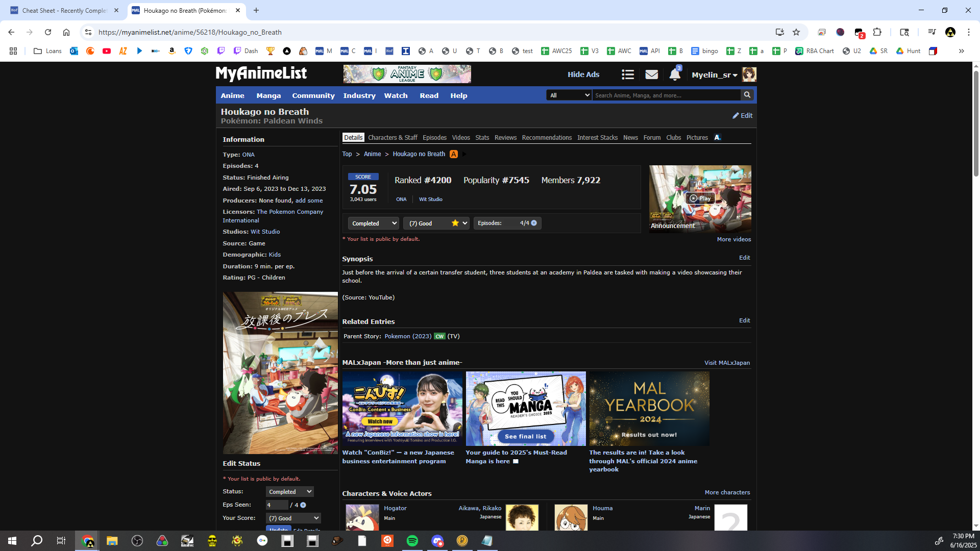Click the Eps Seen input field
The image size is (980, 551).
point(277,505)
